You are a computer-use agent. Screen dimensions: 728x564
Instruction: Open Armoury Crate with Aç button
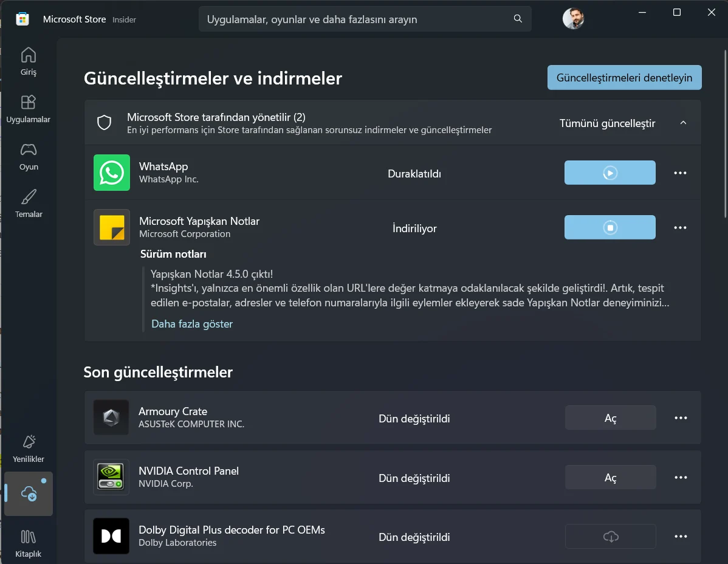611,418
